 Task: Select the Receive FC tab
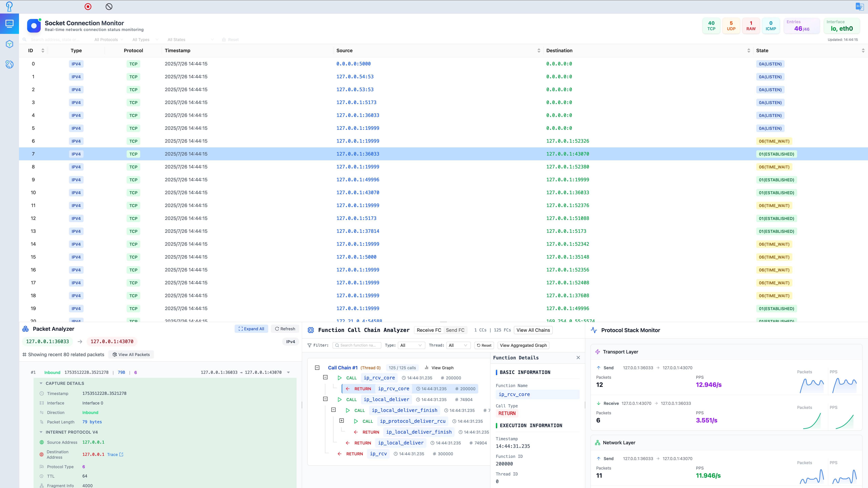(429, 330)
